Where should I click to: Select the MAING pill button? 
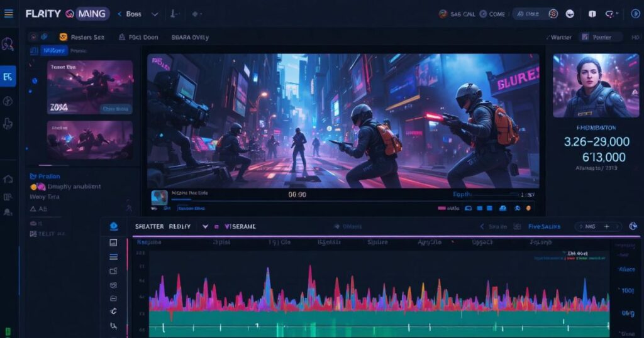pos(92,14)
